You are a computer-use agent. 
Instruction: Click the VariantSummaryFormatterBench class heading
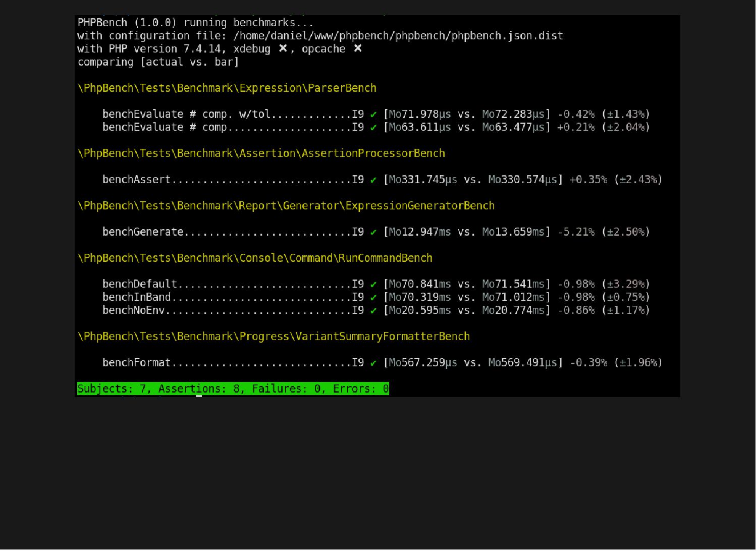(274, 337)
